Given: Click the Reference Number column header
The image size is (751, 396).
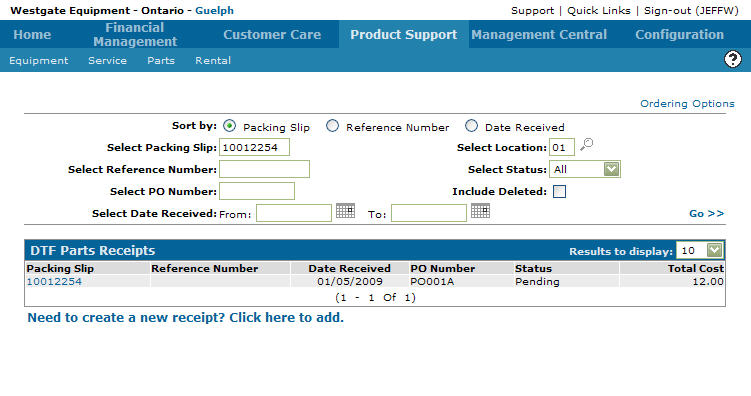Looking at the screenshot, I should (x=205, y=269).
